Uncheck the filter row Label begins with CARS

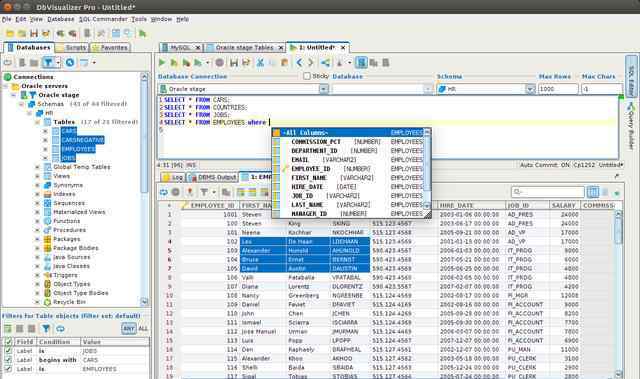(8, 360)
